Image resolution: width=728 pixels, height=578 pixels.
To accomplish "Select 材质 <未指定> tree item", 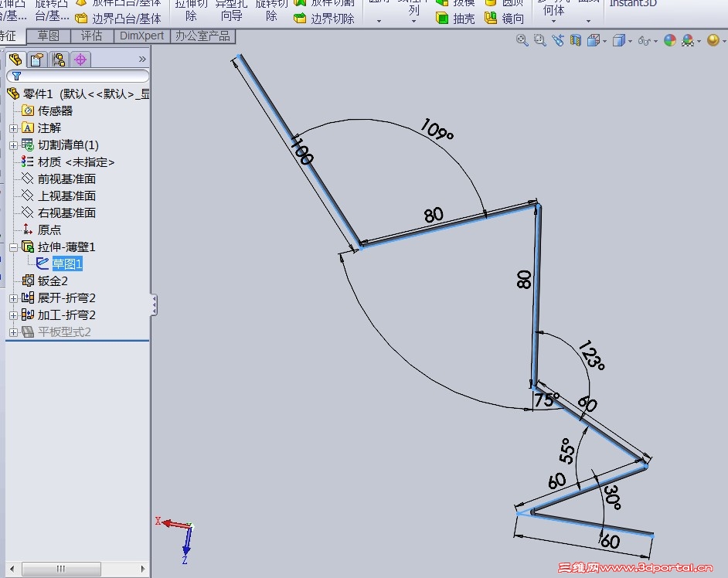I will tap(68, 162).
